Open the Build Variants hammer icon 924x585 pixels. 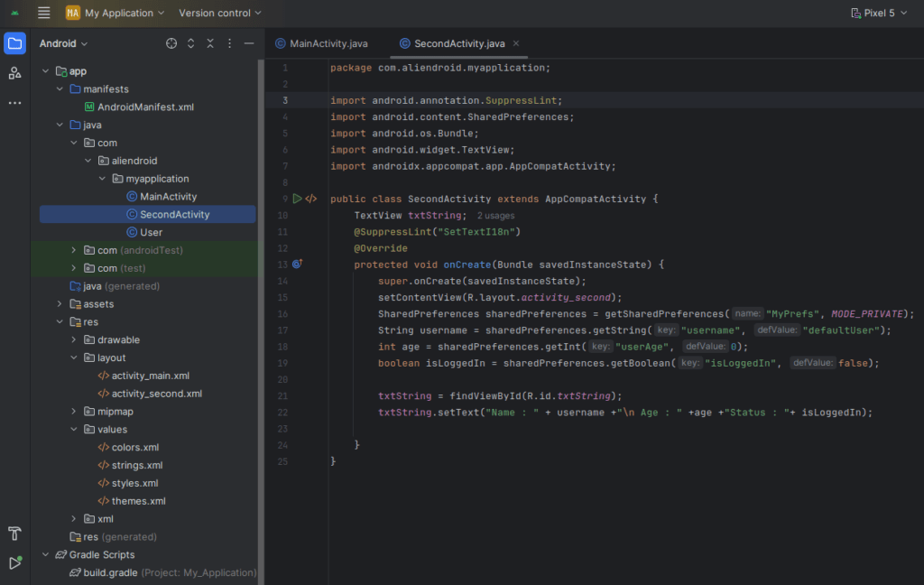(x=14, y=534)
